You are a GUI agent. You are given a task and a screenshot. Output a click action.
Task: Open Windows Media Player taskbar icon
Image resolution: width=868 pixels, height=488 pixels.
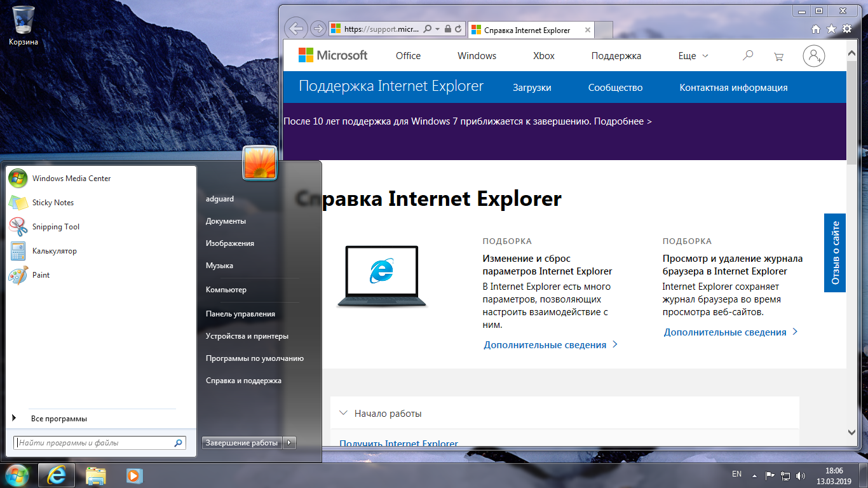coord(133,475)
